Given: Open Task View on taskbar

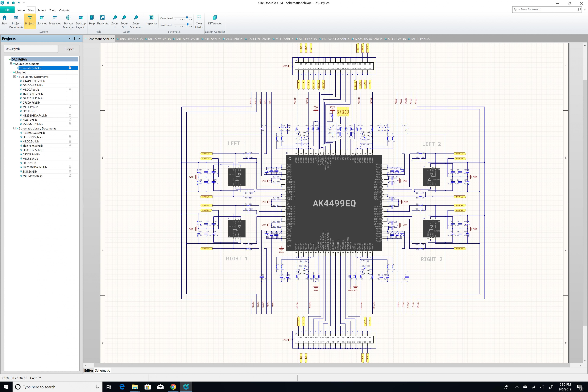Looking at the screenshot, I should pos(108,387).
